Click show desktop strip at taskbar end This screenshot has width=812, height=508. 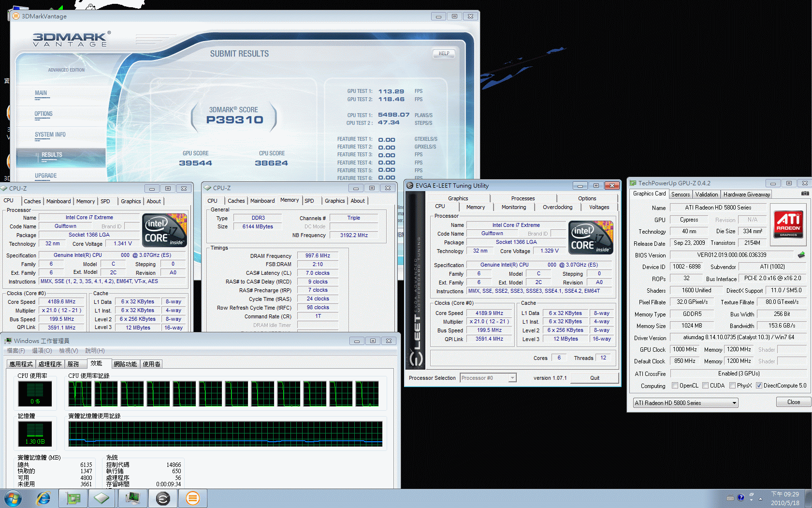809,498
